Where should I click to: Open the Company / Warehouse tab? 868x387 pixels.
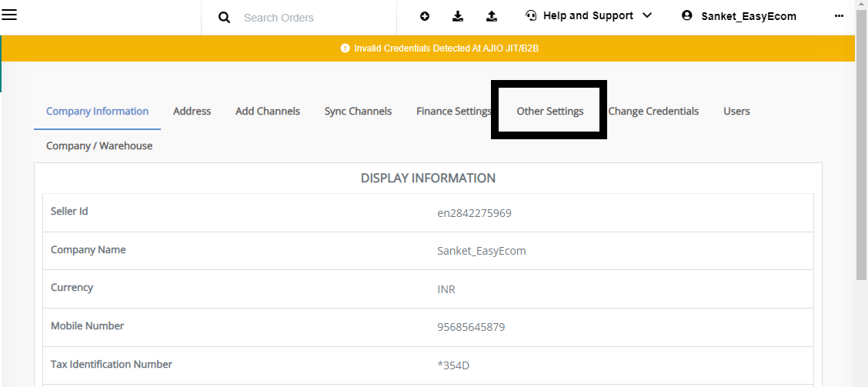point(99,146)
